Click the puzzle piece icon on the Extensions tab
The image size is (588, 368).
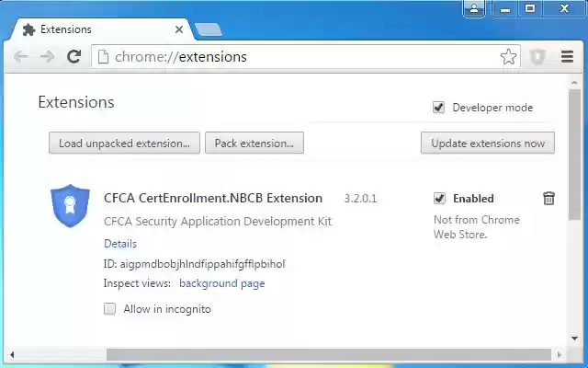coord(28,29)
